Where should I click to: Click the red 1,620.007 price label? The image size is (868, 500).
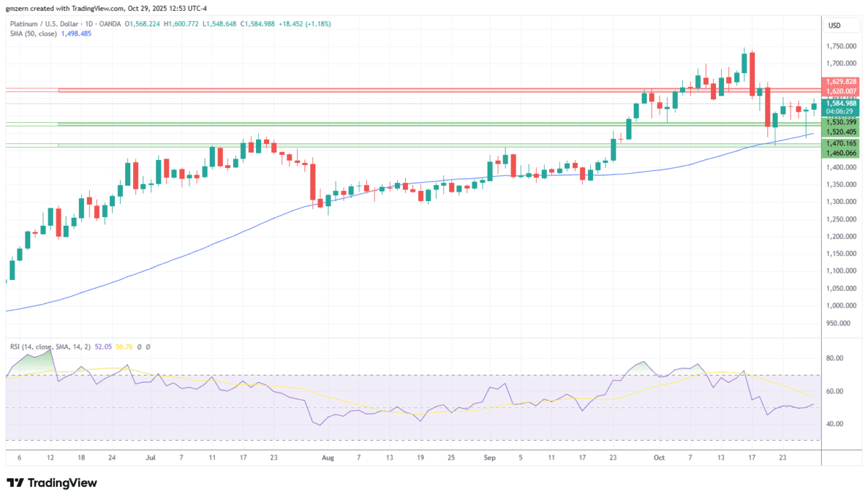[841, 91]
